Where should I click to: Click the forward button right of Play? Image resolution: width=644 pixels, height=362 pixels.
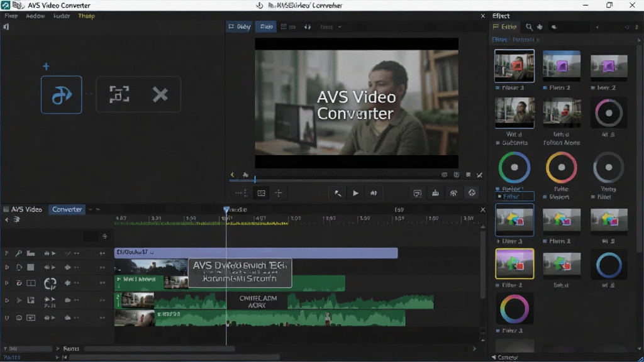(374, 193)
